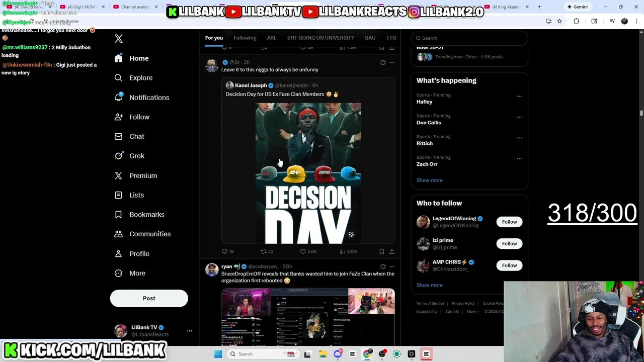Open more options on @Jiz post
The image size is (644, 362).
pos(392,62)
